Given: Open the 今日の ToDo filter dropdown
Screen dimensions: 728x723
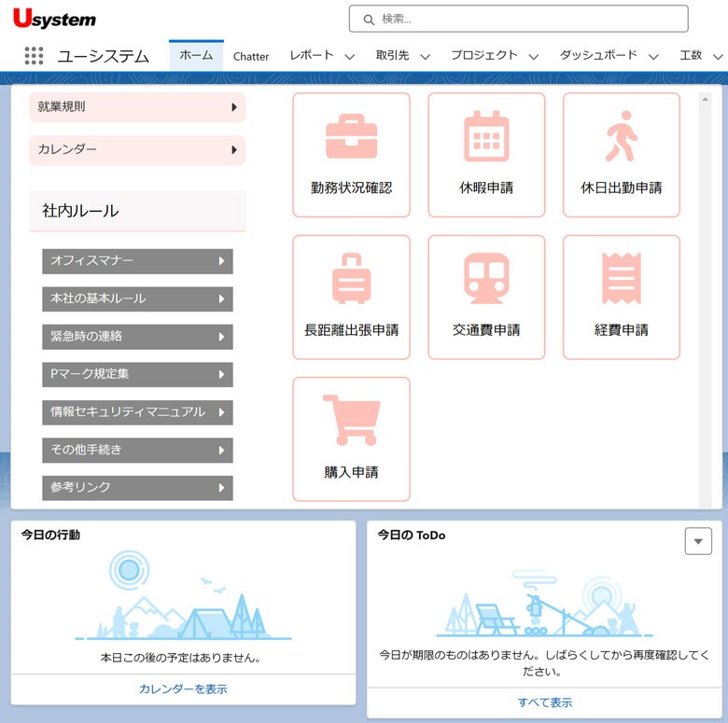Looking at the screenshot, I should (698, 541).
